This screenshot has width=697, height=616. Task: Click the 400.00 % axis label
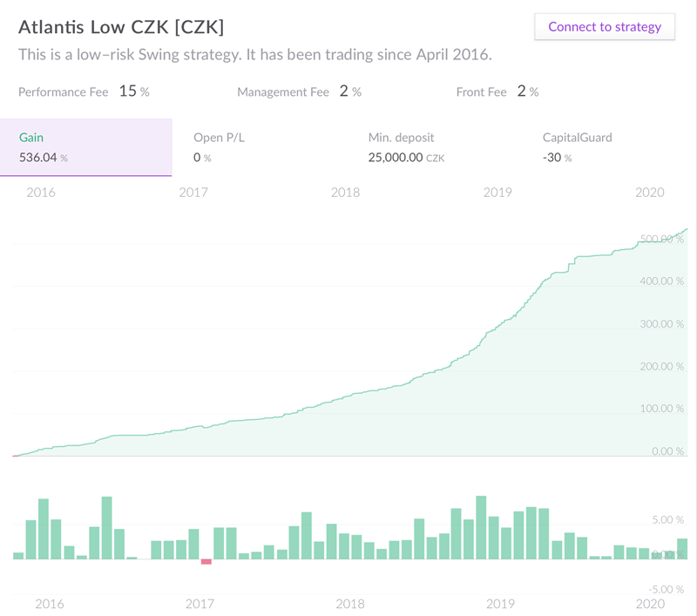click(x=662, y=281)
